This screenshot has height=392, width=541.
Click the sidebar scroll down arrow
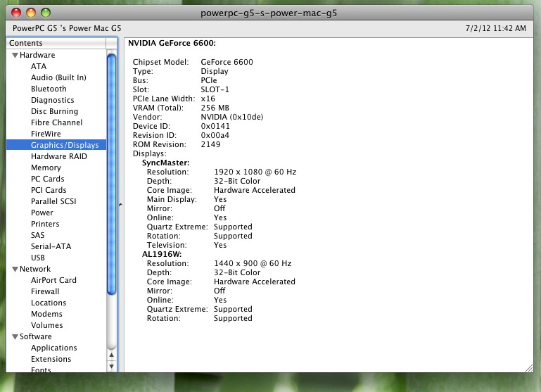click(111, 366)
